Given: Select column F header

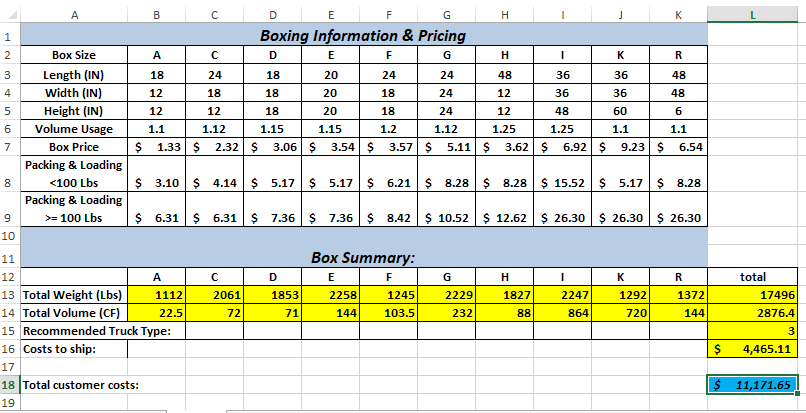Looking at the screenshot, I should tap(389, 15).
